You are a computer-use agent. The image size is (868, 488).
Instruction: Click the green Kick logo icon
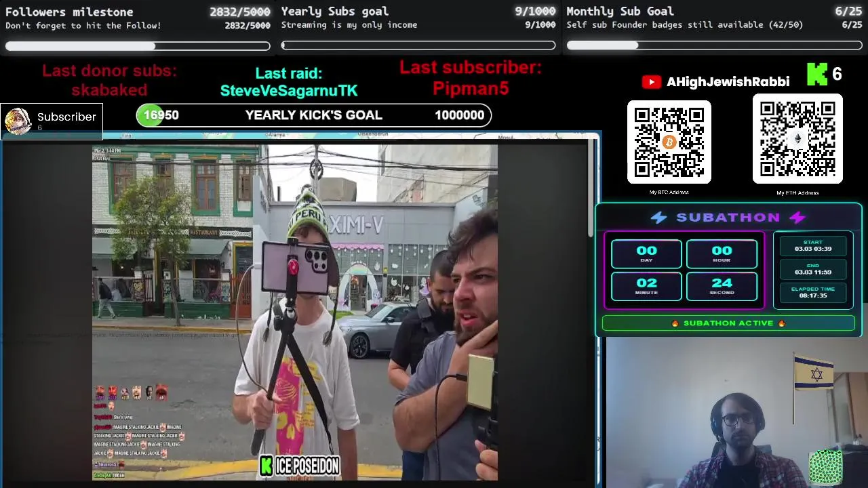816,75
